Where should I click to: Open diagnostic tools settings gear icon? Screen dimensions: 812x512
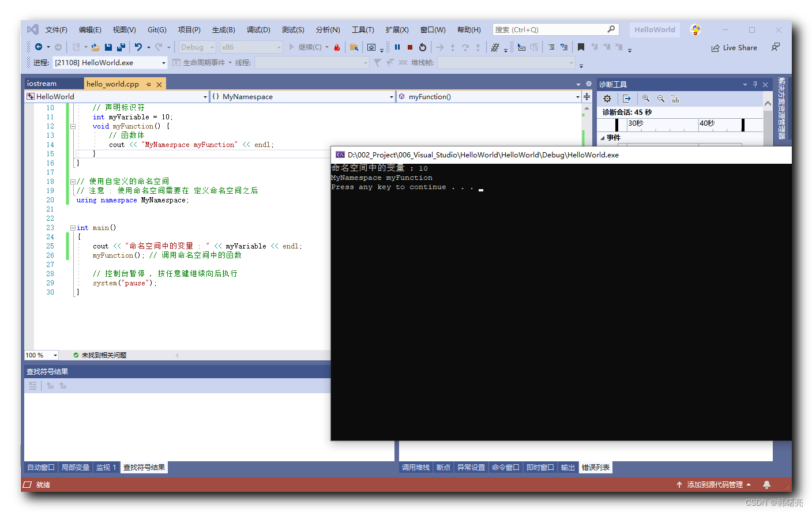607,99
